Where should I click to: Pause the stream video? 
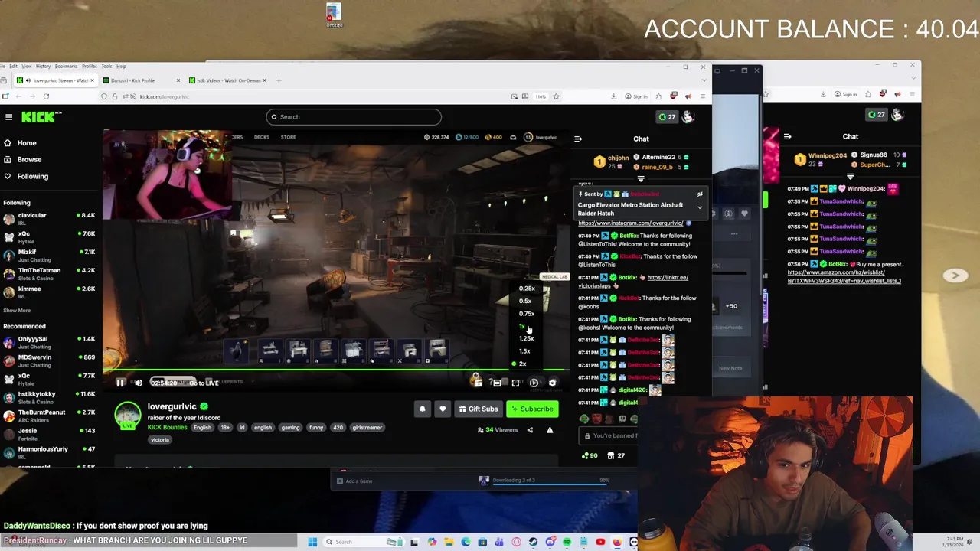(120, 383)
